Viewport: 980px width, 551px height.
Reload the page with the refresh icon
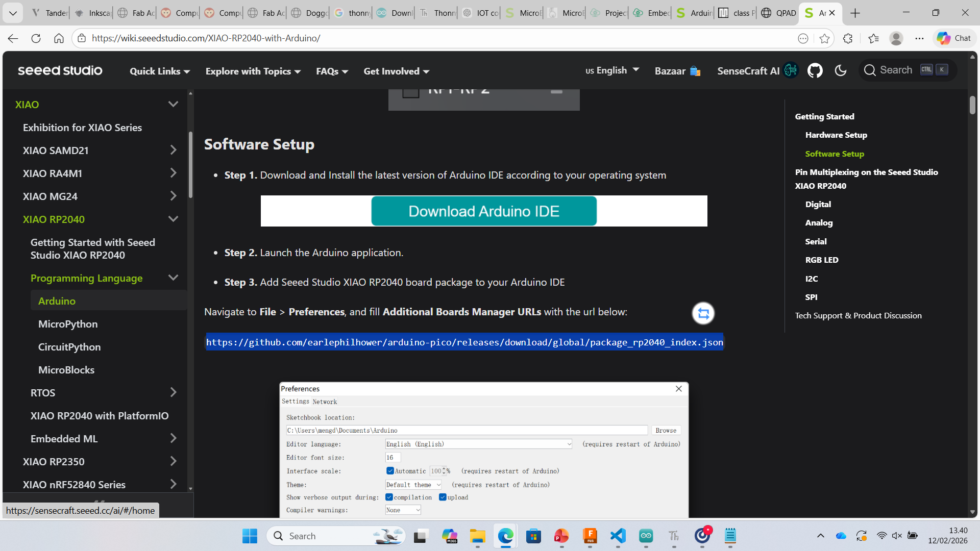(x=36, y=38)
